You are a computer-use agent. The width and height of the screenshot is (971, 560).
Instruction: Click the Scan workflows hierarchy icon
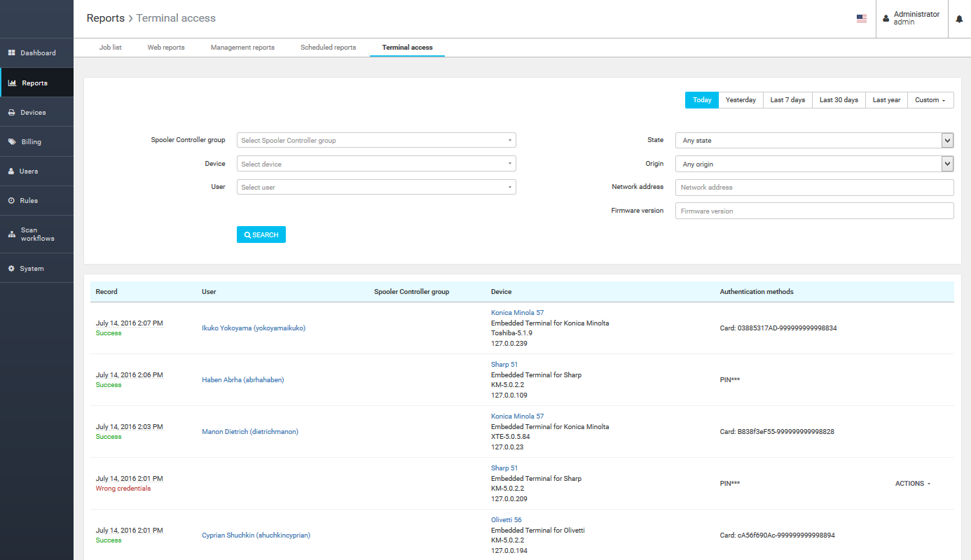tap(12, 234)
